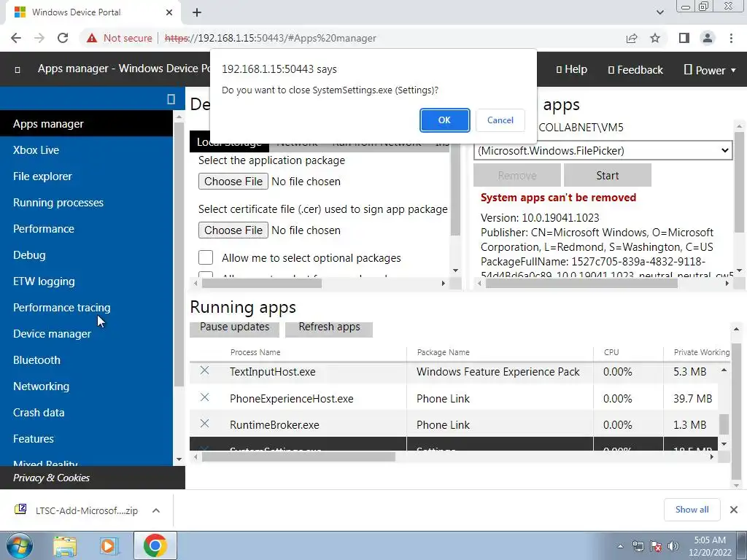Image resolution: width=747 pixels, height=560 pixels.
Task: Open Feedback in portal header
Action: 635,70
